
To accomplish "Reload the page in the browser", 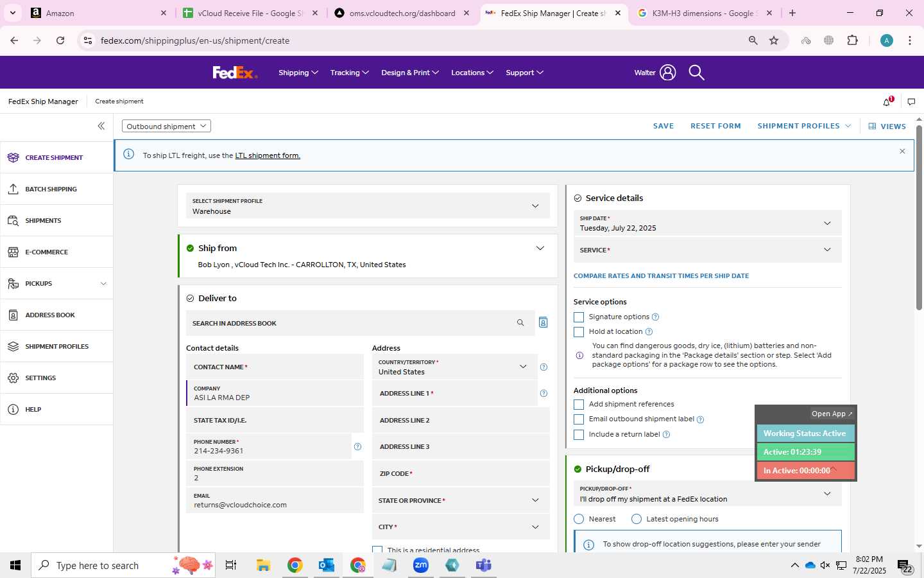I will coord(60,40).
